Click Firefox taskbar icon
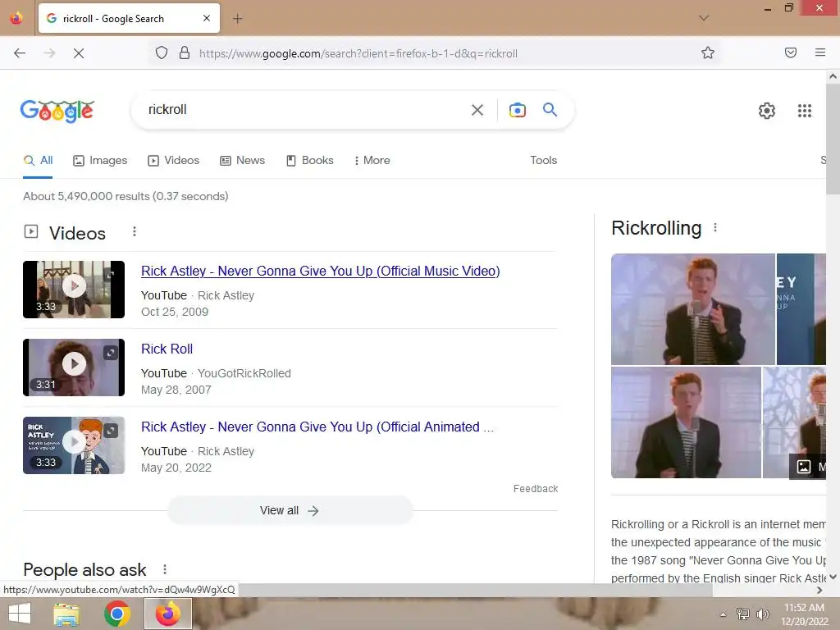This screenshot has height=630, width=840. [x=168, y=614]
